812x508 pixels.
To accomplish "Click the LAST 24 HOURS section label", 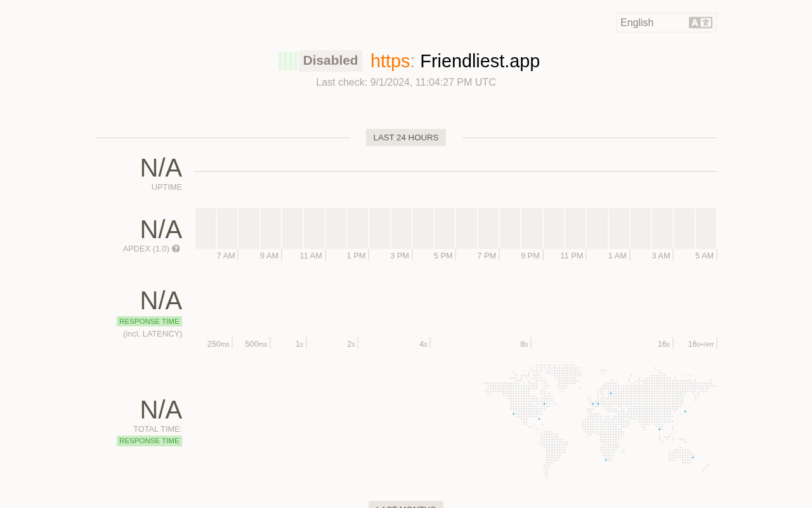I will coord(406,138).
